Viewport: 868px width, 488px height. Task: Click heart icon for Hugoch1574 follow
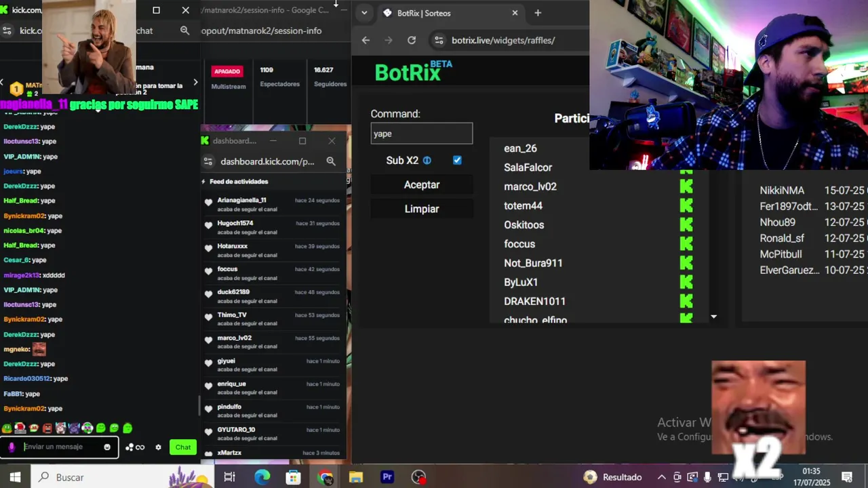(209, 226)
